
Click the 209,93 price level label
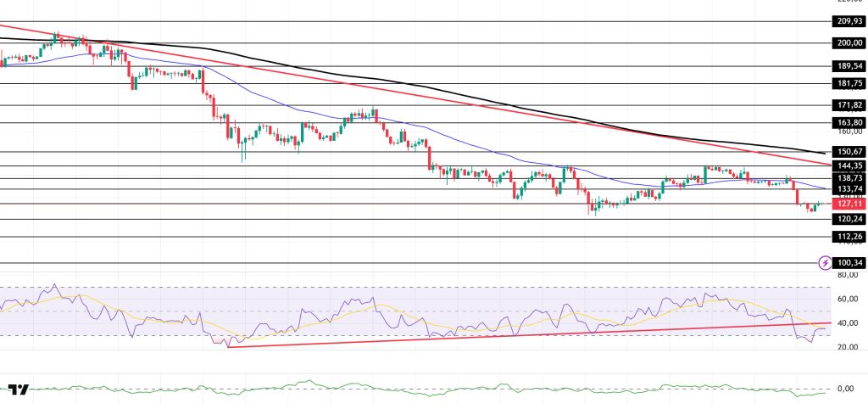[x=848, y=22]
